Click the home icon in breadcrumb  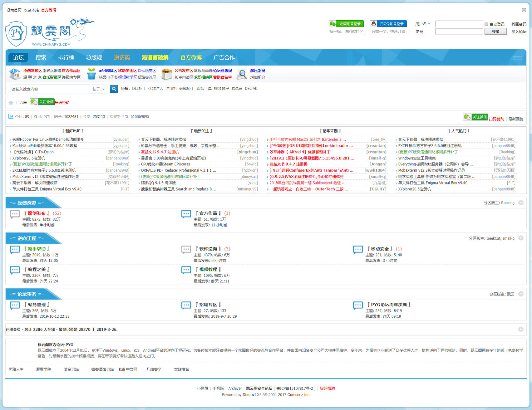11,103
